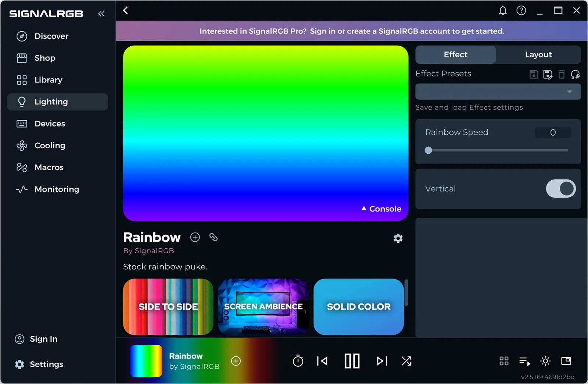Adjust the Rainbow Speed slider handle
Image resolution: width=588 pixels, height=384 pixels.
tap(428, 150)
